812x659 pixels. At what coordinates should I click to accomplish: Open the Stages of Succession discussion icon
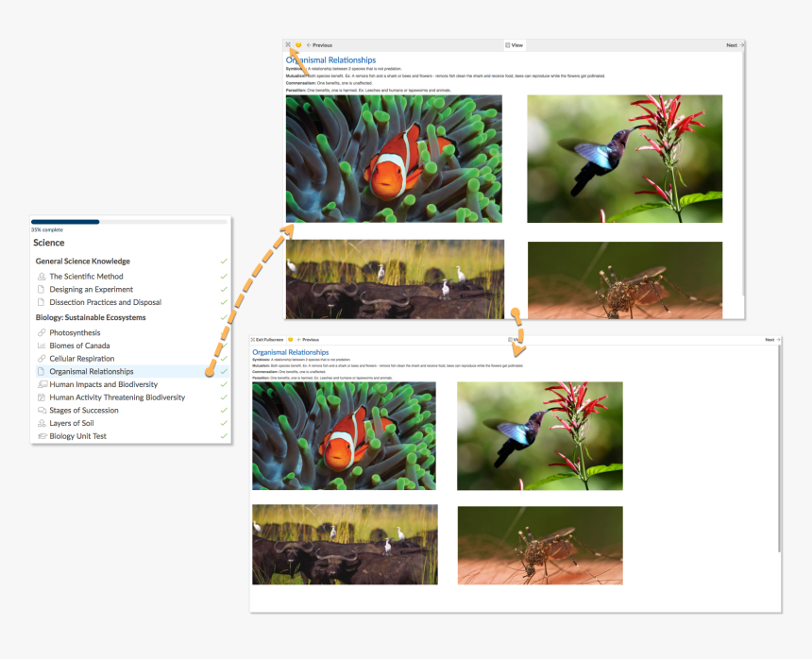pyautogui.click(x=41, y=410)
